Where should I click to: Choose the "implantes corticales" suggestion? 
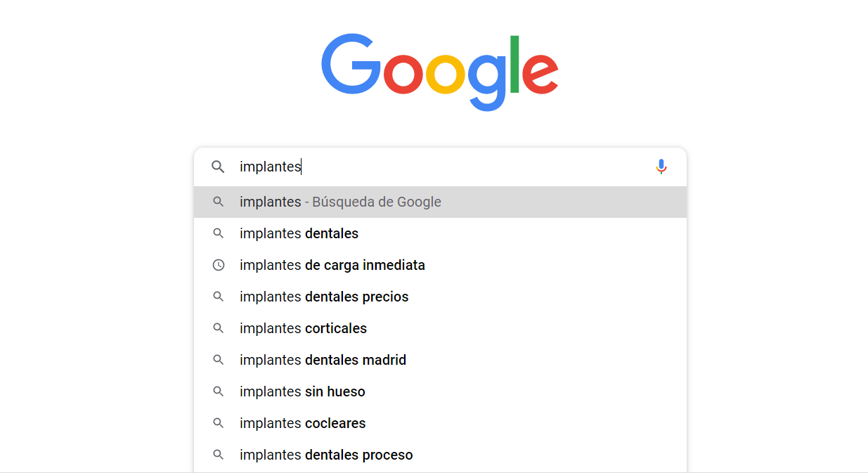tap(303, 328)
